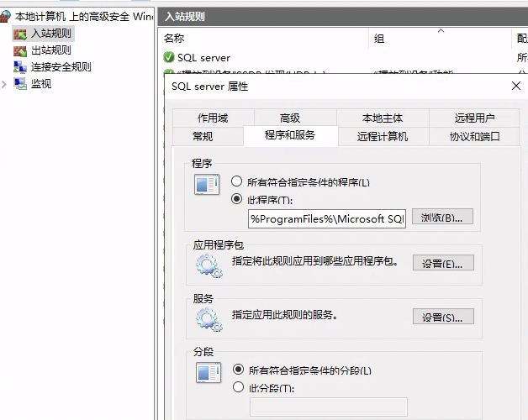Click 设置(E)... for application packages
Viewport: 528px width, 420px height.
pyautogui.click(x=443, y=262)
